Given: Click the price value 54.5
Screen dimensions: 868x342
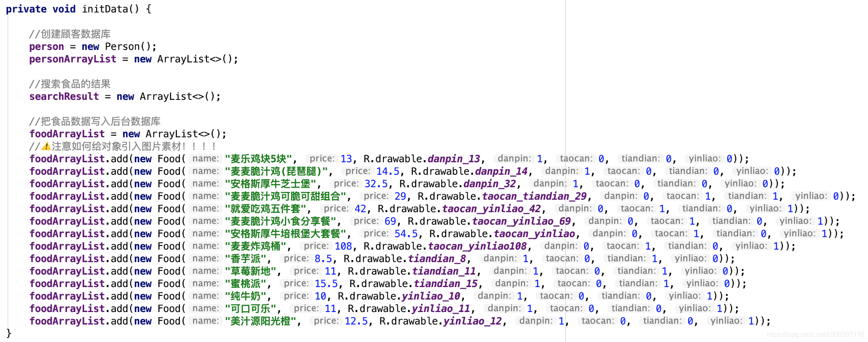Looking at the screenshot, I should pos(406,234).
